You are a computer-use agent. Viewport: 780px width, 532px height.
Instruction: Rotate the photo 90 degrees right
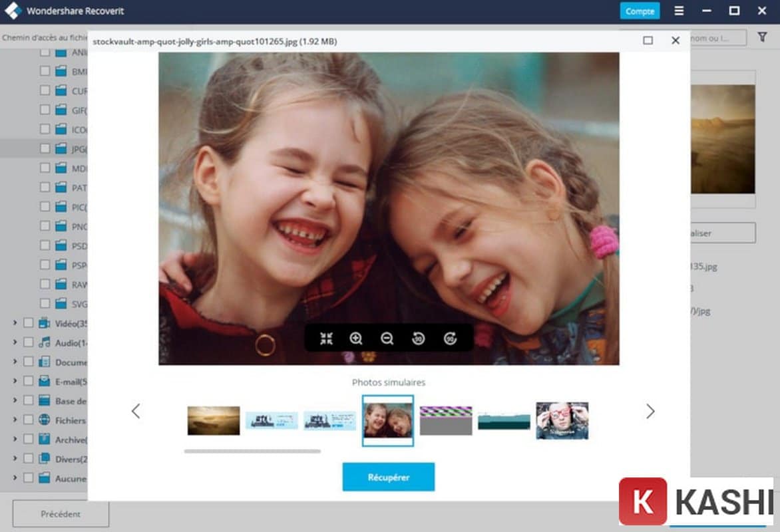point(449,338)
